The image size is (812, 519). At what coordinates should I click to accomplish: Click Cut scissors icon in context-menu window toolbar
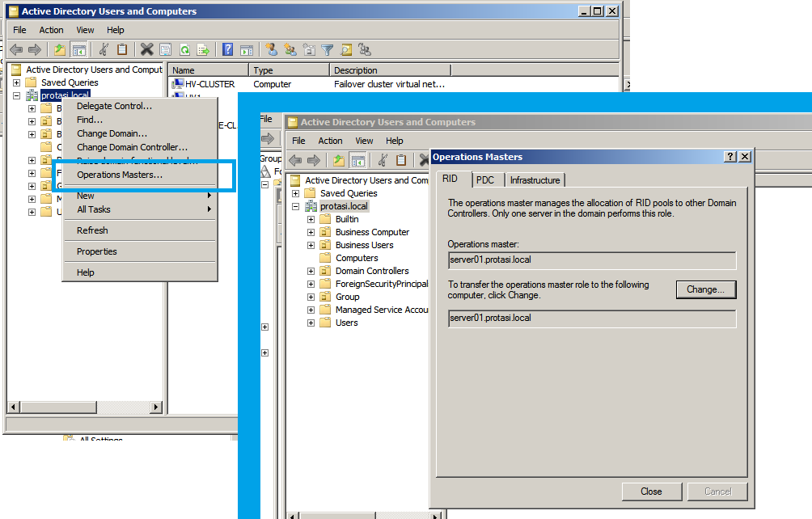(x=104, y=49)
